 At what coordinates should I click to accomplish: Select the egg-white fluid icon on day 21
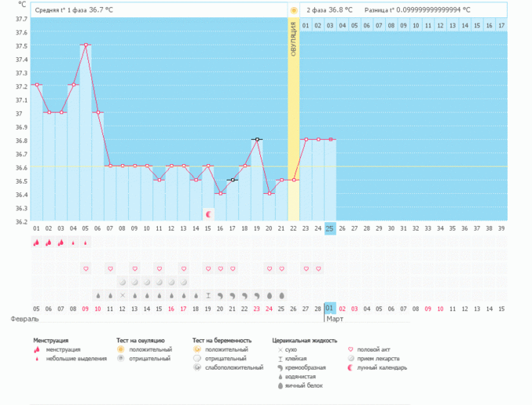[282, 296]
